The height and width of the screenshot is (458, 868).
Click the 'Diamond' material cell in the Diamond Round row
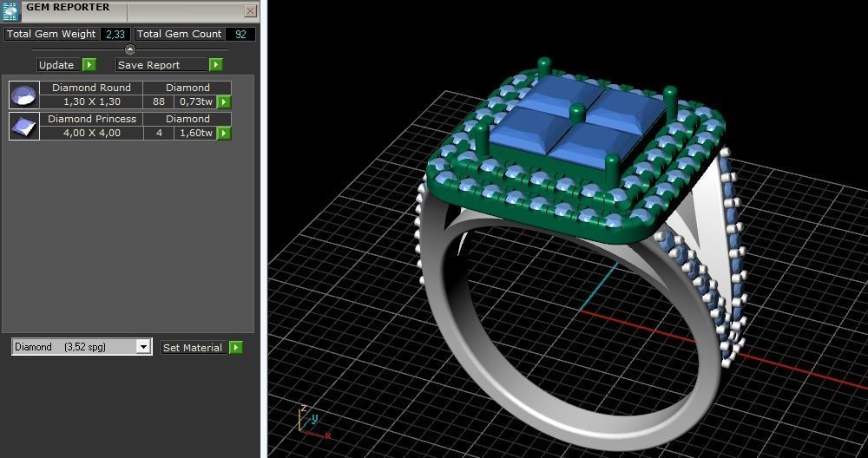[x=187, y=88]
